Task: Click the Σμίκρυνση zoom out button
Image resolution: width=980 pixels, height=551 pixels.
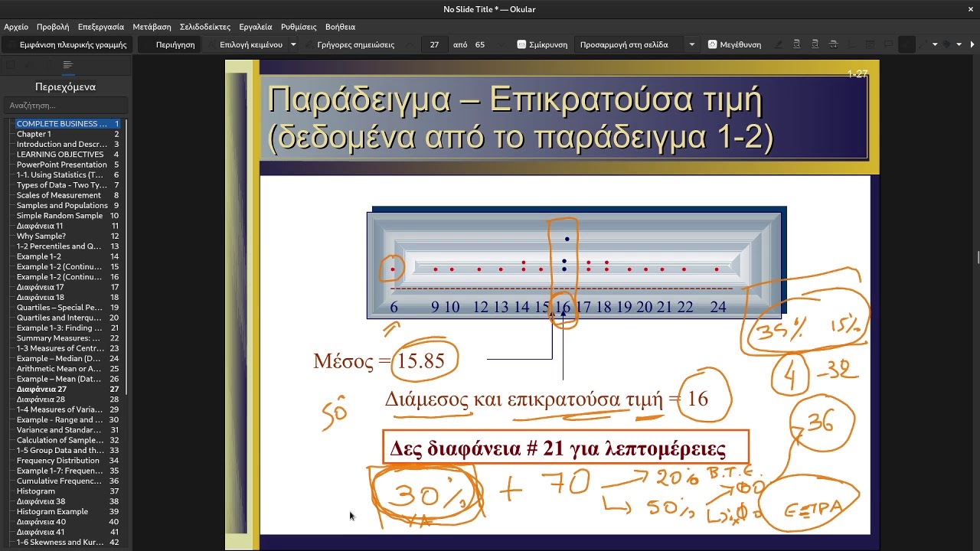Action: (x=543, y=44)
